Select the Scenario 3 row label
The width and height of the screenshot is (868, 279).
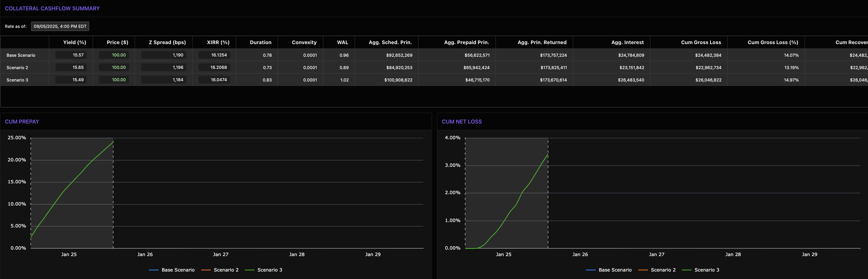(x=17, y=80)
